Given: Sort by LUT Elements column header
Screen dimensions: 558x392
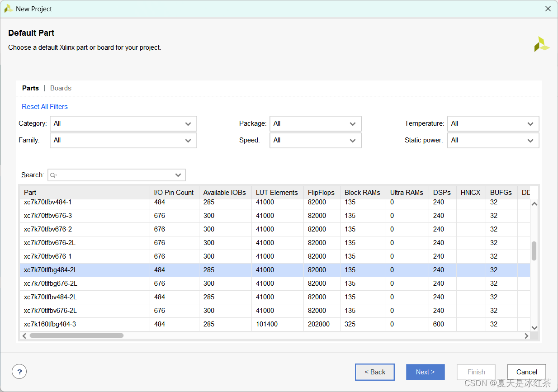Looking at the screenshot, I should [x=277, y=192].
